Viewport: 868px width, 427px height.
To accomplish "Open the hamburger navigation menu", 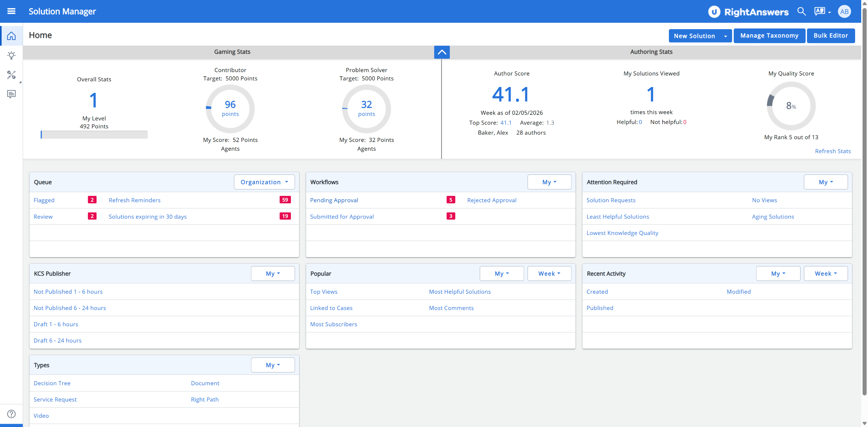I will pyautogui.click(x=12, y=11).
